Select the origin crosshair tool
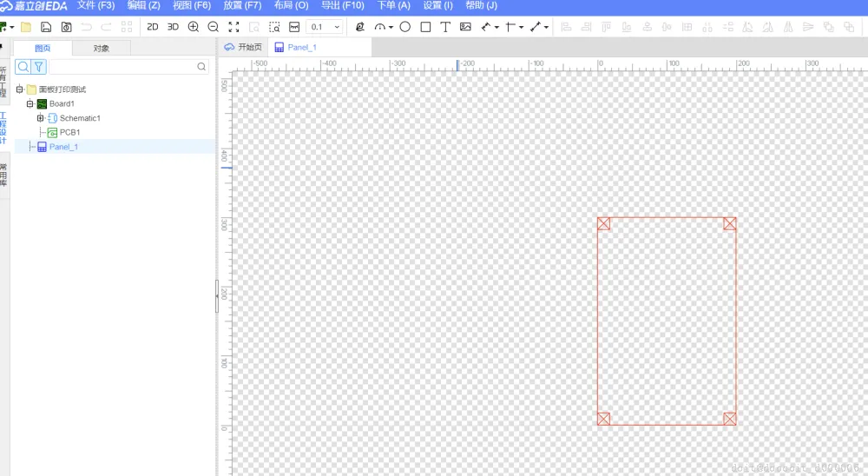 click(510, 27)
